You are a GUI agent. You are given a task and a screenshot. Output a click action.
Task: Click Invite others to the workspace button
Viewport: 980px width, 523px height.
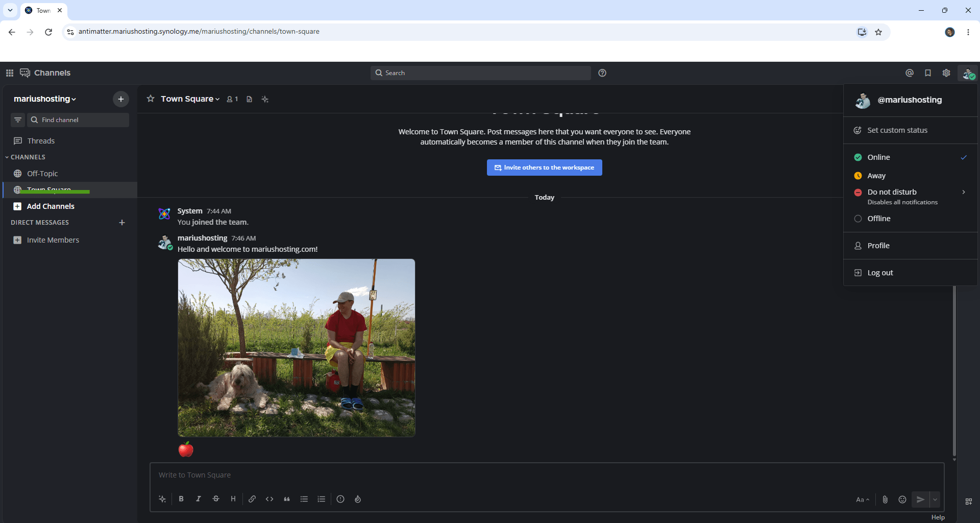click(x=544, y=168)
